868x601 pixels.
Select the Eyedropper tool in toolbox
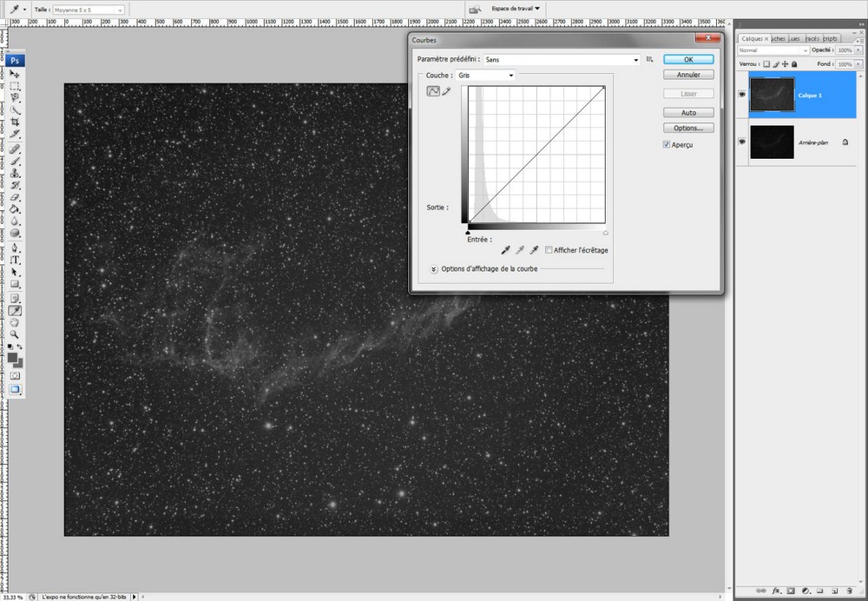click(15, 311)
